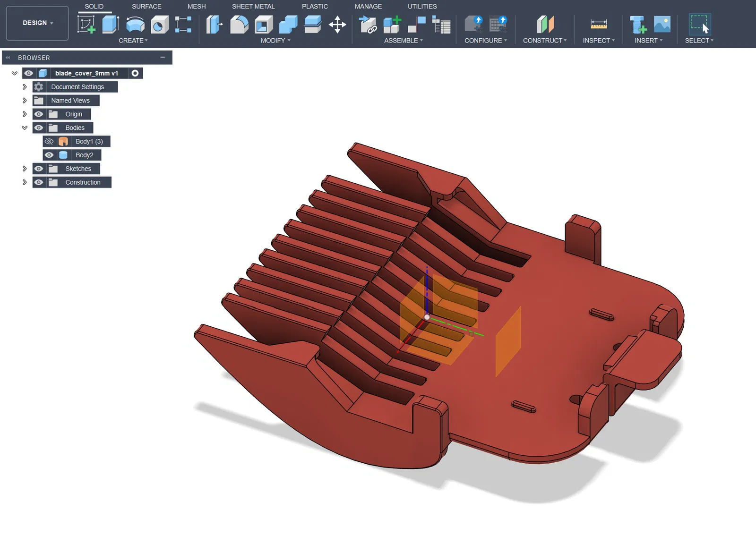This screenshot has width=756, height=544.
Task: Select the Shell tool icon
Action: point(264,24)
